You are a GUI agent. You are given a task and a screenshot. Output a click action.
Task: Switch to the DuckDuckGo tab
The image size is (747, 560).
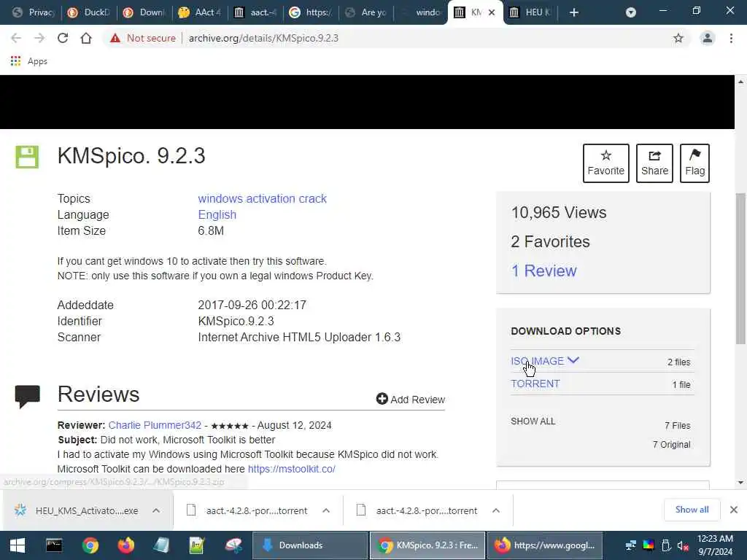[89, 12]
